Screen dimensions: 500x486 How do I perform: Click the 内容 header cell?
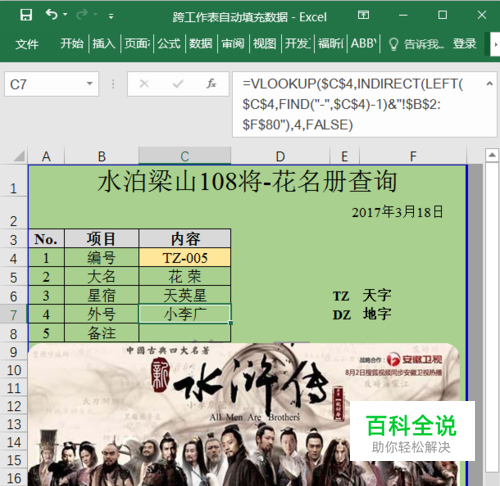pyautogui.click(x=185, y=239)
